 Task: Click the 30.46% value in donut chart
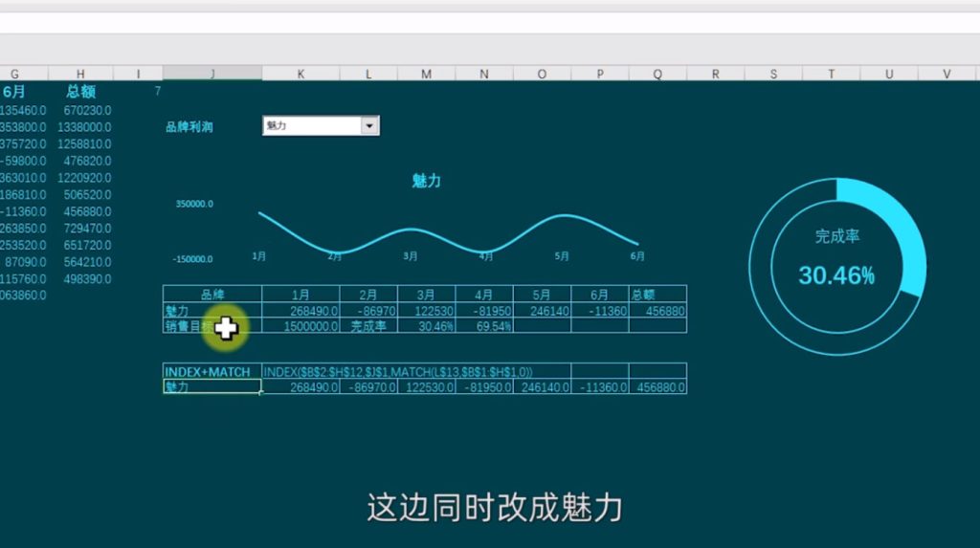tap(836, 276)
